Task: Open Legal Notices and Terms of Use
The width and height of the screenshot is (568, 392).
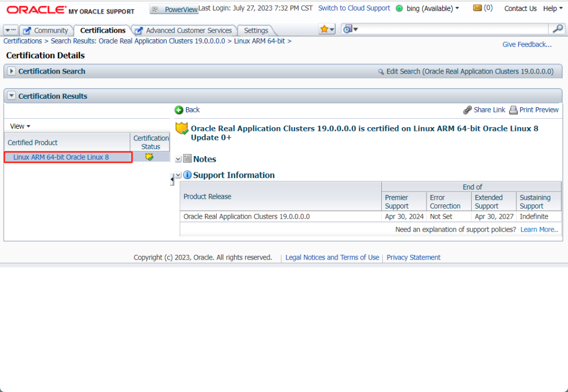Action: point(332,257)
